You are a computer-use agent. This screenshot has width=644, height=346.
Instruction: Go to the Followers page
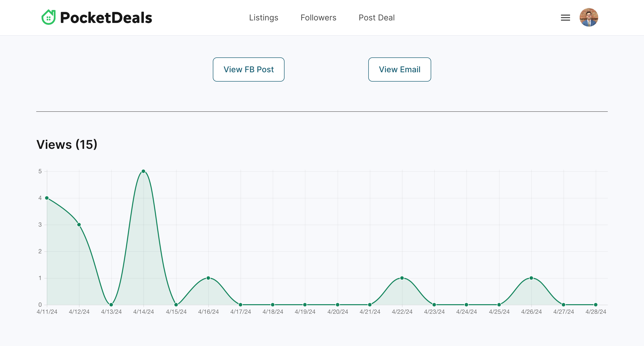click(318, 18)
